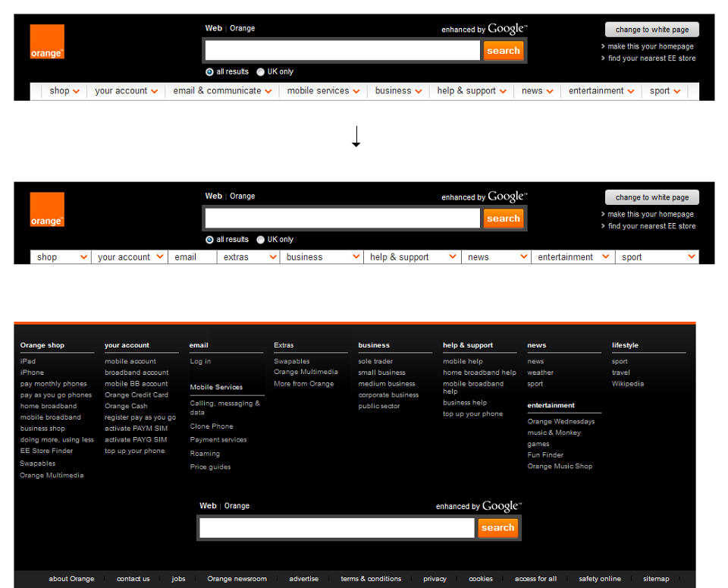
Task: Open 'pay monthly phones' footer link
Action: point(53,384)
